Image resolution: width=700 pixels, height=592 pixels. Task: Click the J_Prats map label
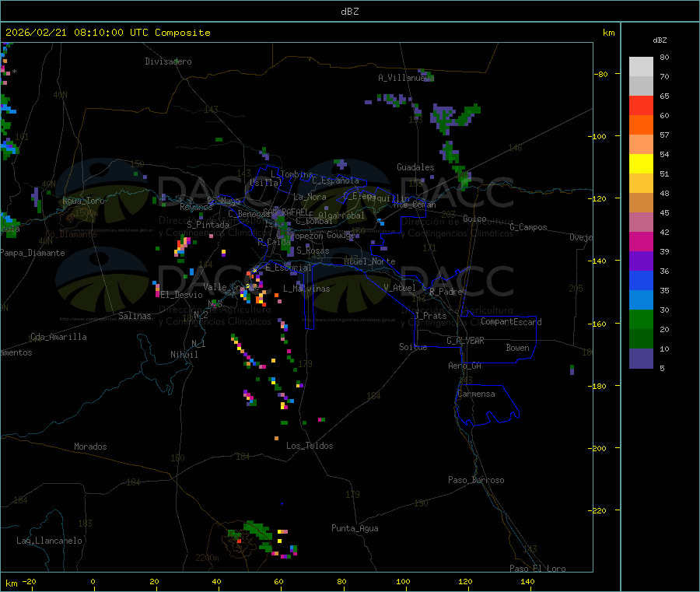click(x=430, y=316)
